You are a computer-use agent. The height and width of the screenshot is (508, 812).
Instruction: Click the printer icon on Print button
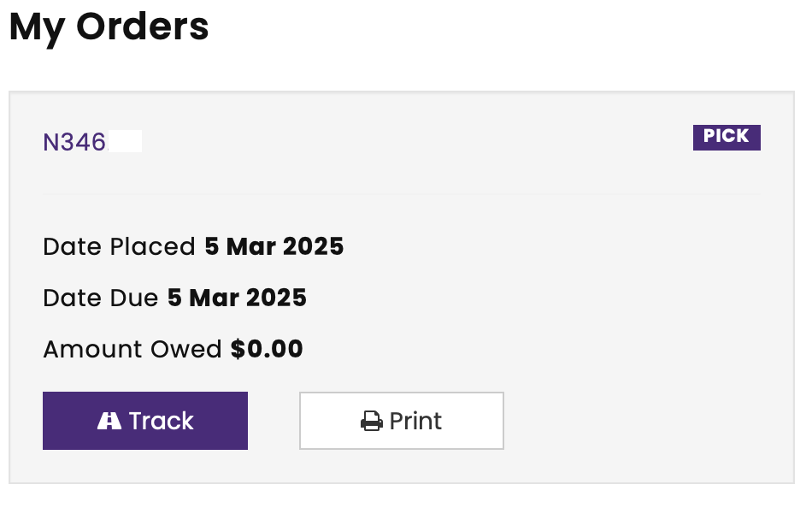coord(371,421)
